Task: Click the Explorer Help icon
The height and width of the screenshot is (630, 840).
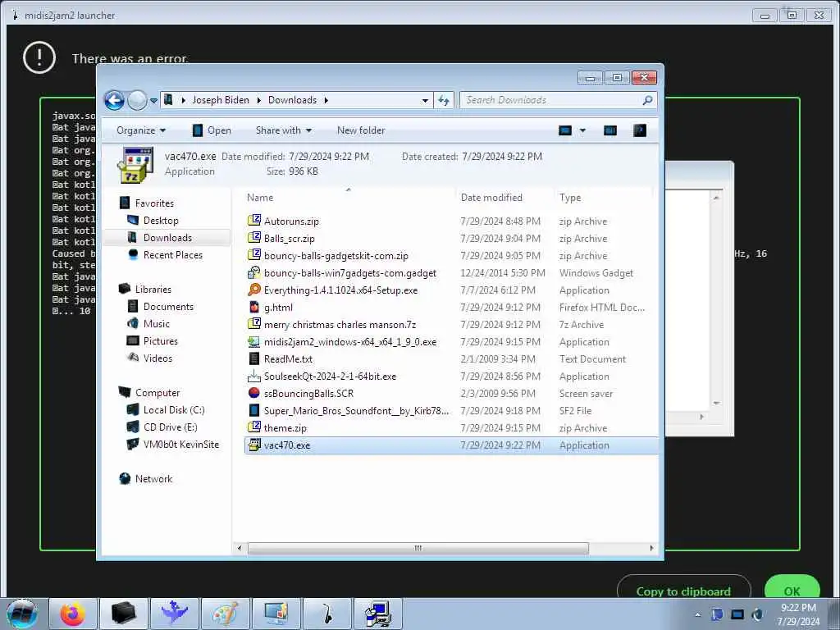Action: point(640,130)
